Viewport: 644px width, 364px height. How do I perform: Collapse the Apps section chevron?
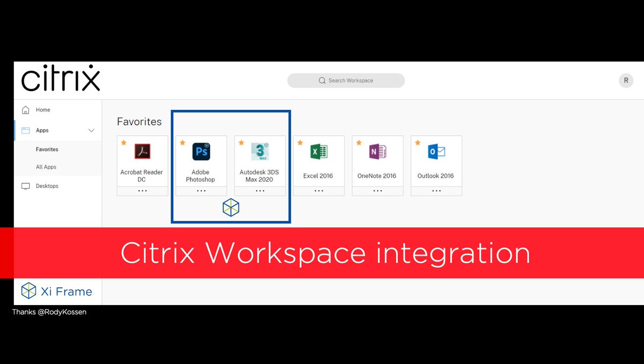click(x=91, y=130)
